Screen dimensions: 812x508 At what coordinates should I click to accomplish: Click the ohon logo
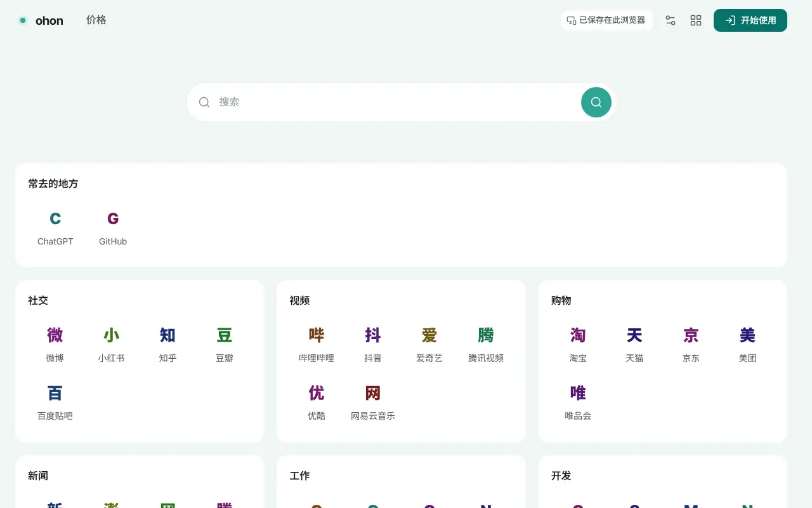[x=41, y=20]
